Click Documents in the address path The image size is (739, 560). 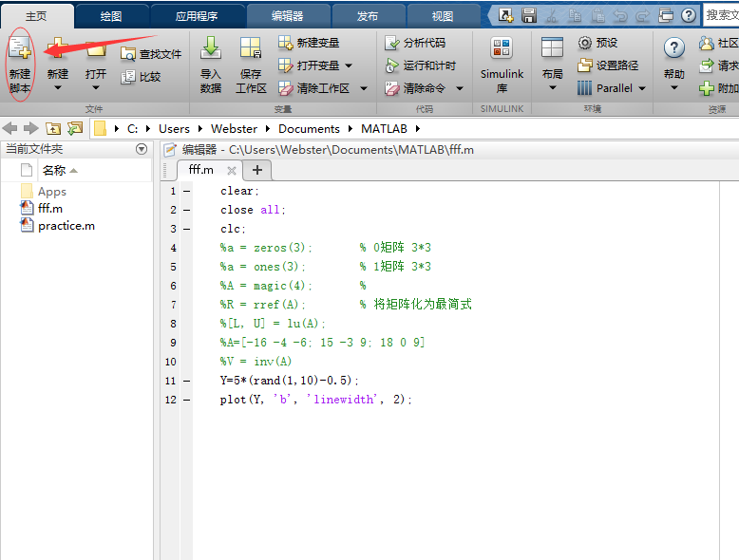(x=309, y=128)
